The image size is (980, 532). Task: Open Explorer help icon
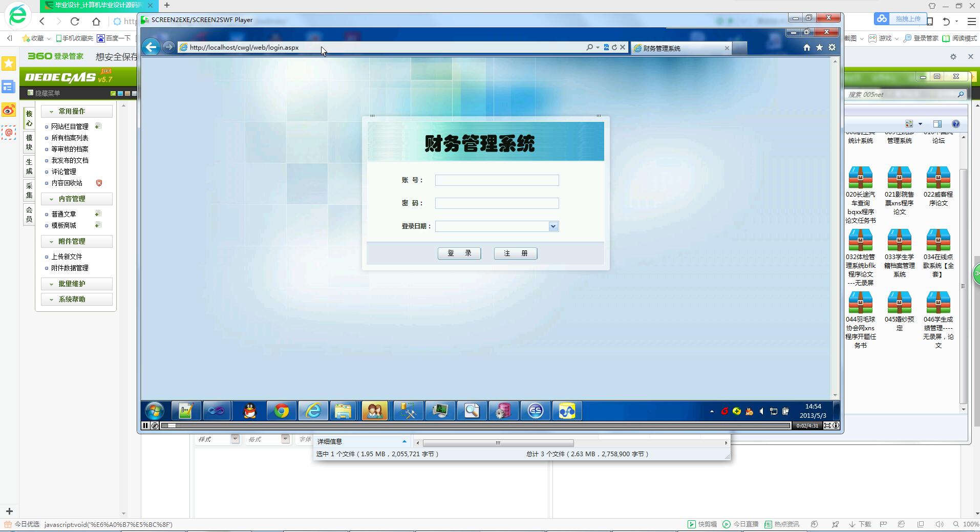[955, 124]
